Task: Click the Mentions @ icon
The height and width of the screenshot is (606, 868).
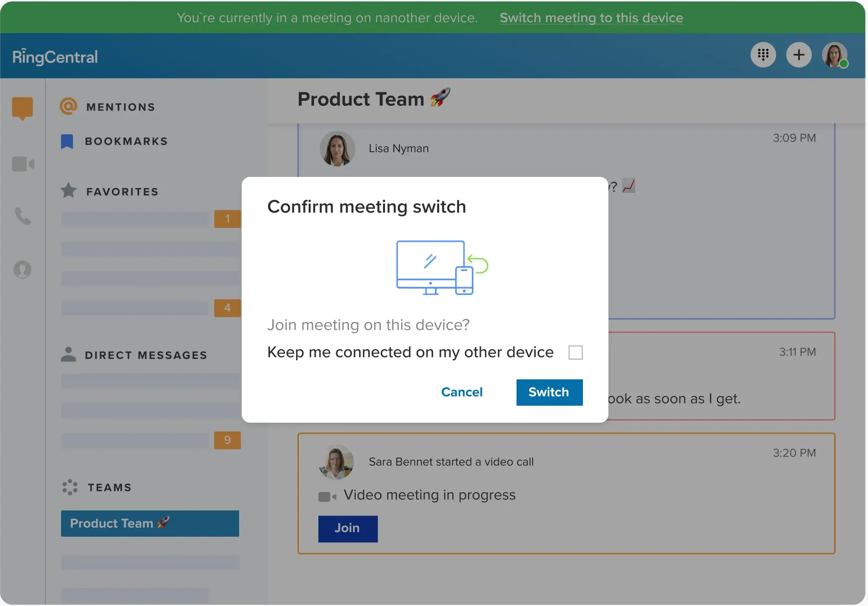Action: [x=68, y=106]
